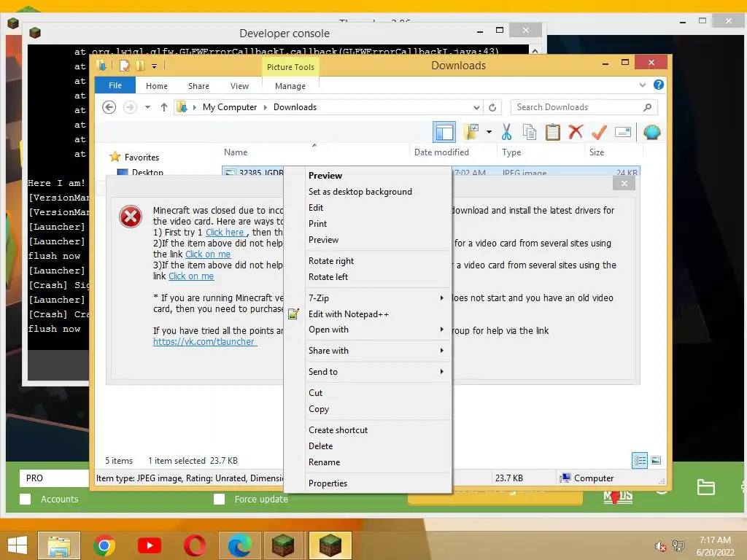Screen dimensions: 747x560
Task: Open the https://vk.com/tlauncher link
Action: click(x=204, y=341)
